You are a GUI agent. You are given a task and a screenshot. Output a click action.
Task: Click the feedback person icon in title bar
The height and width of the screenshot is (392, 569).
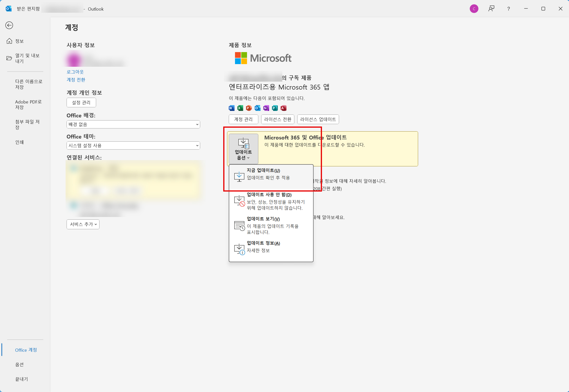(x=491, y=9)
